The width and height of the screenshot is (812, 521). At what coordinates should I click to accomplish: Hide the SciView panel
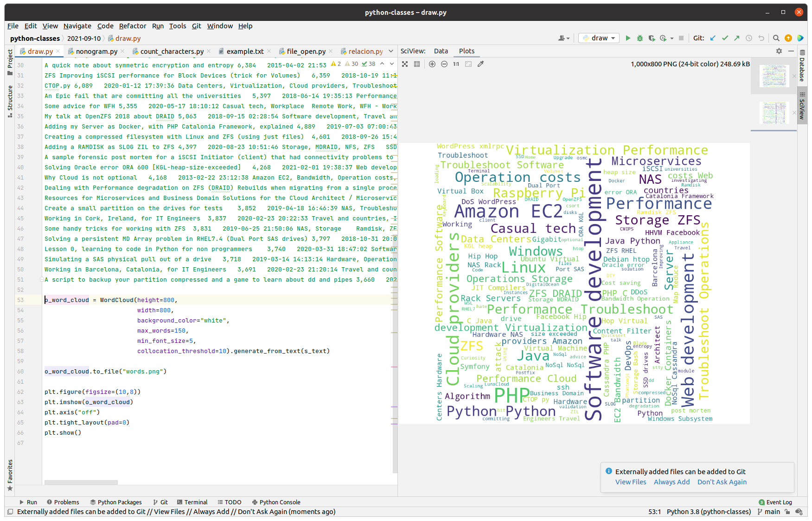(x=791, y=51)
